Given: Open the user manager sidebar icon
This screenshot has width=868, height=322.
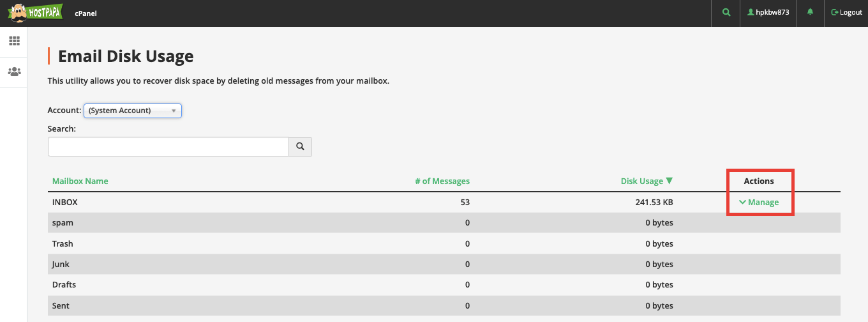Looking at the screenshot, I should click(x=14, y=72).
